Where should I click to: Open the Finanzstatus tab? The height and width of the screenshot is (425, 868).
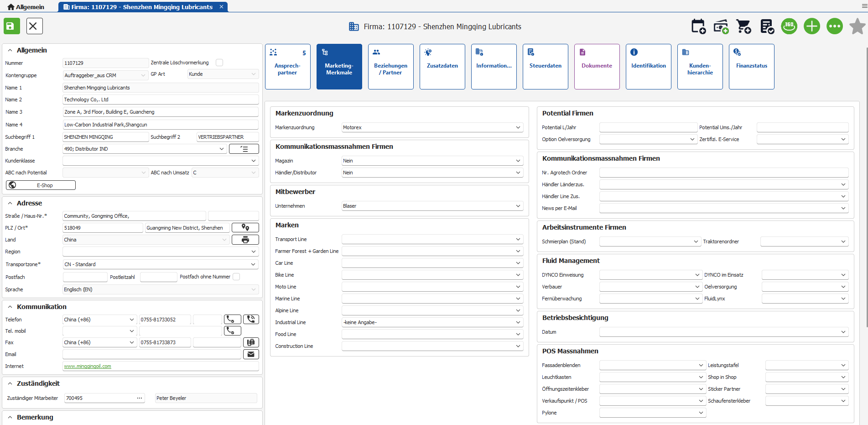tap(751, 66)
